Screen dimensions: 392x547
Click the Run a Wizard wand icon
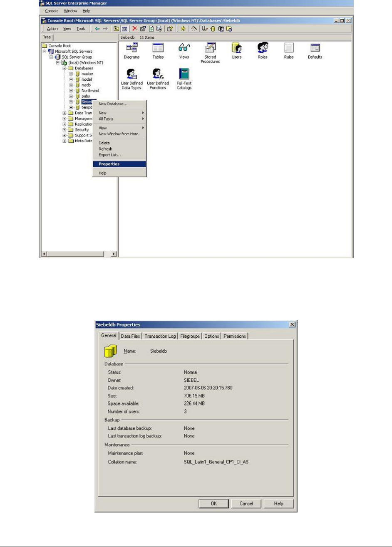point(194,29)
